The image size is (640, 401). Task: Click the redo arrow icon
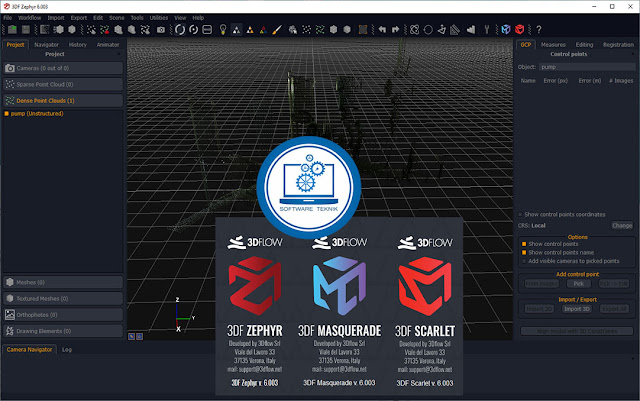(395, 29)
